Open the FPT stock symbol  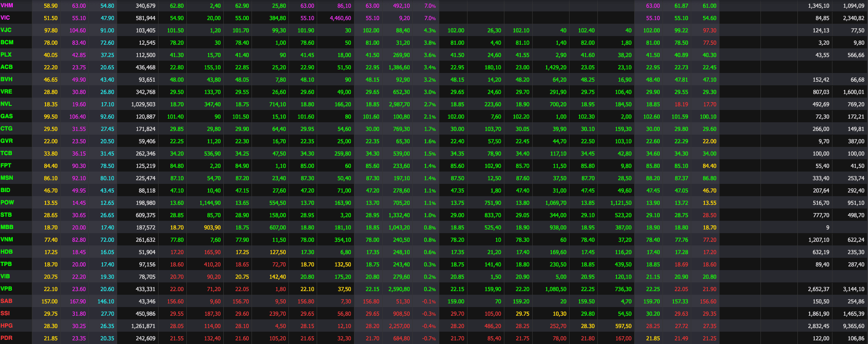click(x=6, y=166)
